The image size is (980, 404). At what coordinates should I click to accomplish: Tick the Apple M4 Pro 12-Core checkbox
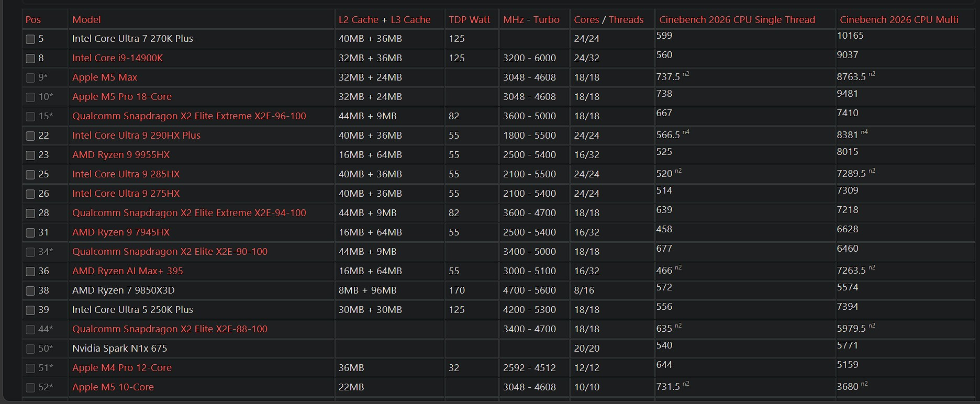pyautogui.click(x=30, y=368)
